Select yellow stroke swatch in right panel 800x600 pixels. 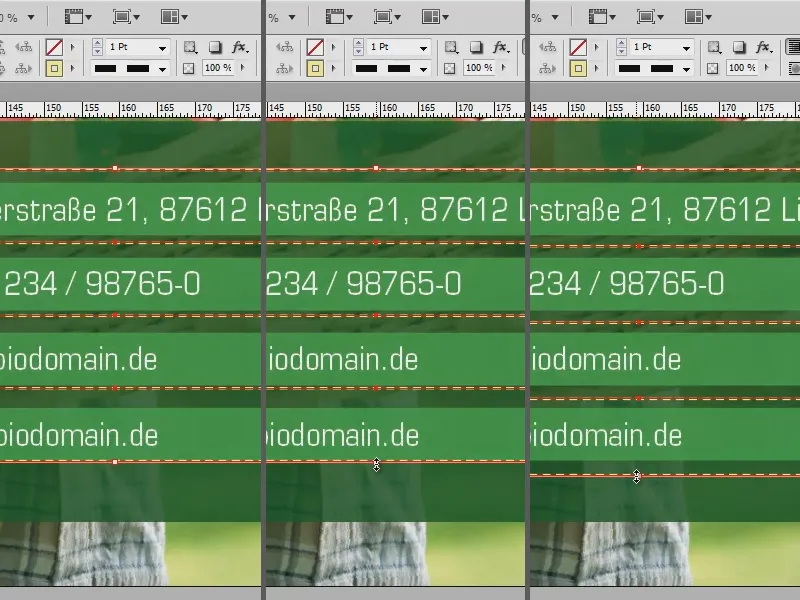[578, 68]
